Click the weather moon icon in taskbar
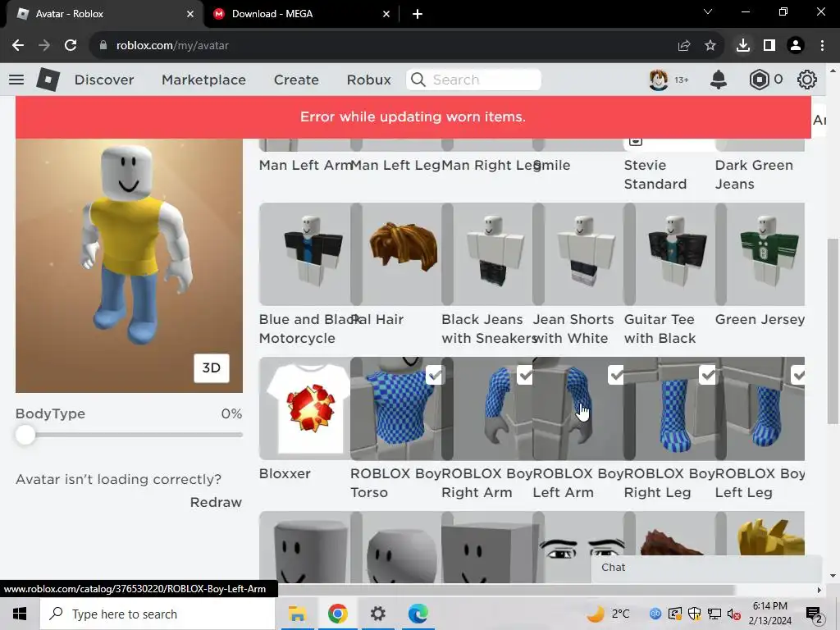 (x=596, y=614)
